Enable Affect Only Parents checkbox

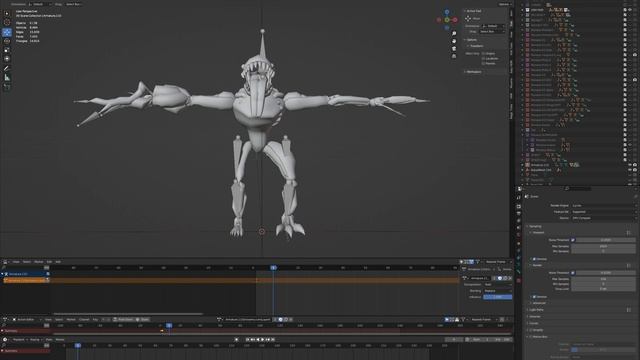[483, 63]
